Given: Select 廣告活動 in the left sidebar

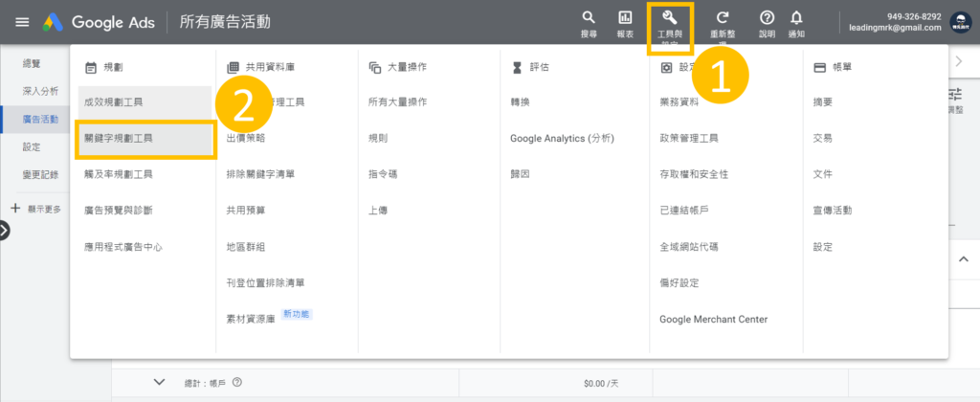Looking at the screenshot, I should point(40,120).
